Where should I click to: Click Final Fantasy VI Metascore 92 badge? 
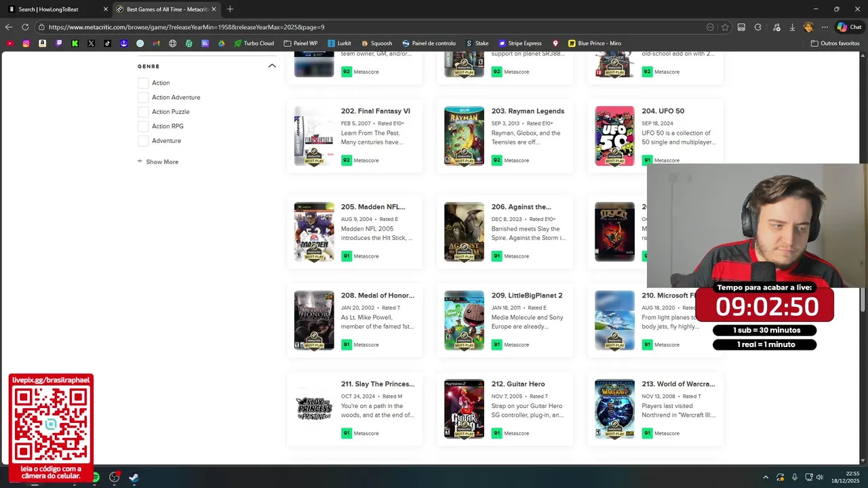(x=347, y=161)
